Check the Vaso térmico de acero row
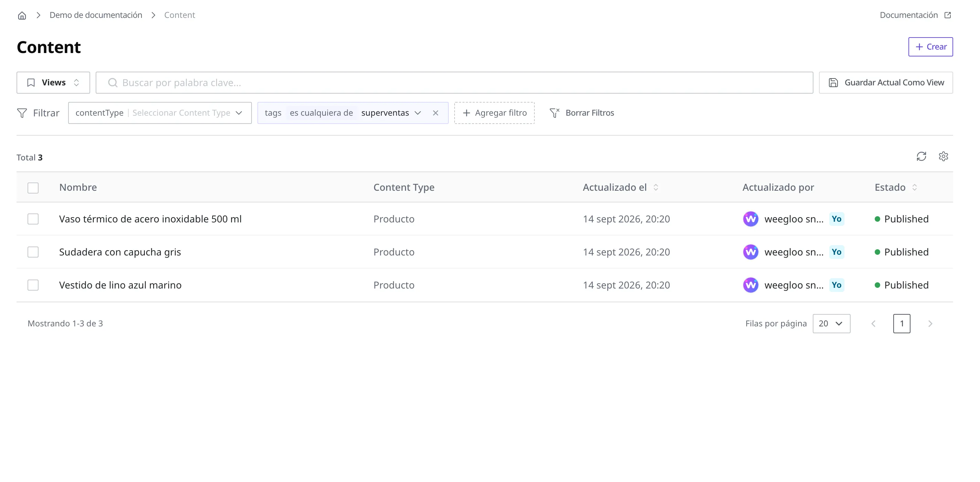The width and height of the screenshot is (980, 482). 33,219
